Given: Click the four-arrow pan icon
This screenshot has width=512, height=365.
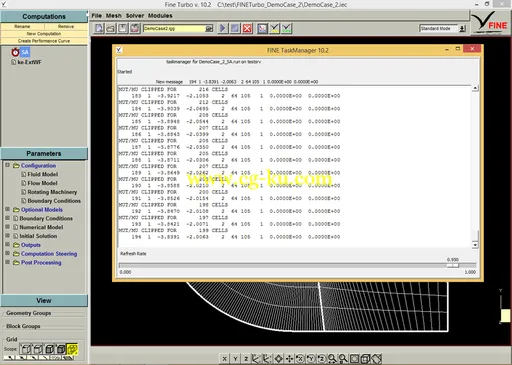Looking at the screenshot, I should pyautogui.click(x=289, y=359).
